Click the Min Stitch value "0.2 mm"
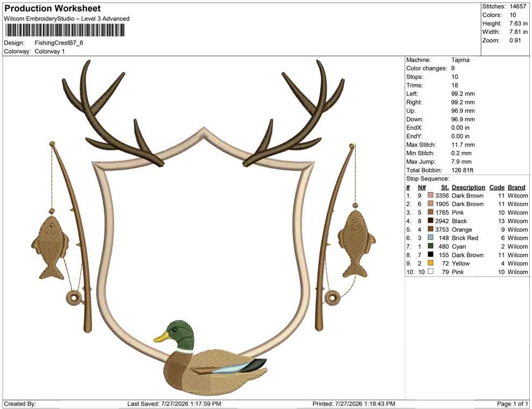Image resolution: width=532 pixels, height=409 pixels. pyautogui.click(x=462, y=153)
